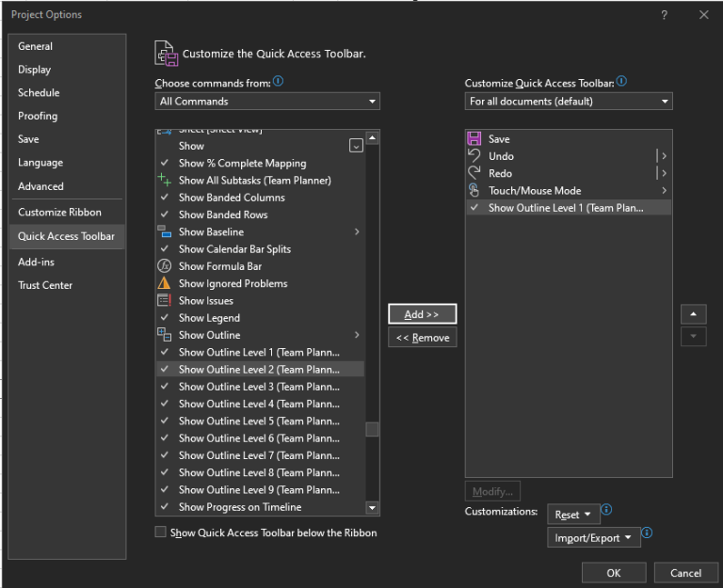Select the Redo arrow icon

pos(474,173)
